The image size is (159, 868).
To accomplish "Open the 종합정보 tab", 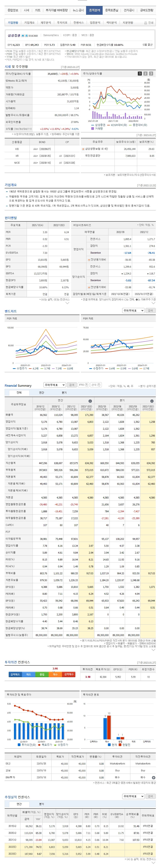I will click(13, 11).
